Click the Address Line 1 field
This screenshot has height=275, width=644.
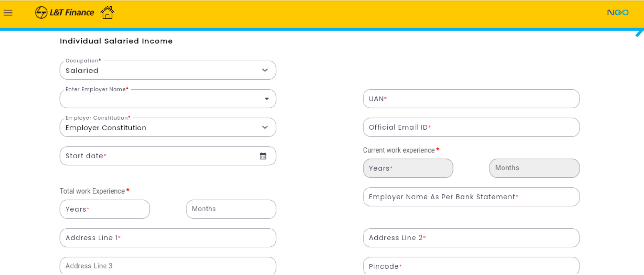pyautogui.click(x=167, y=238)
